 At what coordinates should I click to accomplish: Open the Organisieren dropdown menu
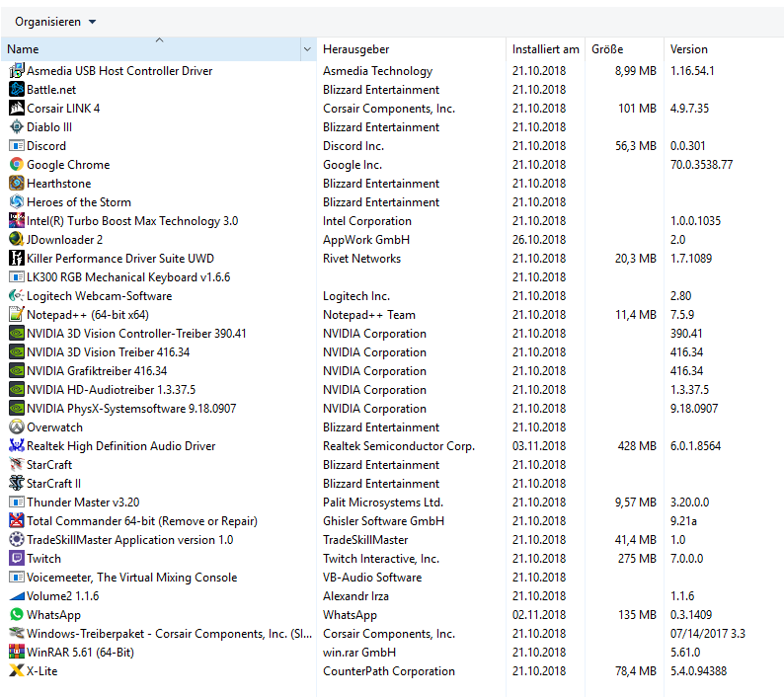point(55,22)
